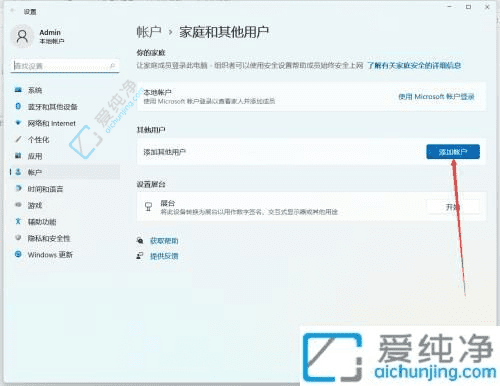Click the Privacy and security shield icon

[x=18, y=237]
